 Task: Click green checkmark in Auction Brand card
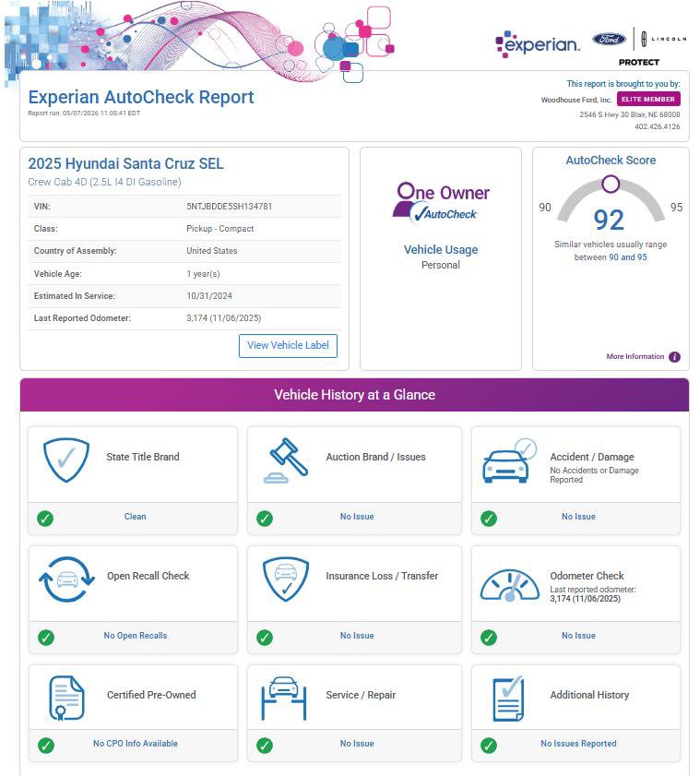tap(265, 519)
